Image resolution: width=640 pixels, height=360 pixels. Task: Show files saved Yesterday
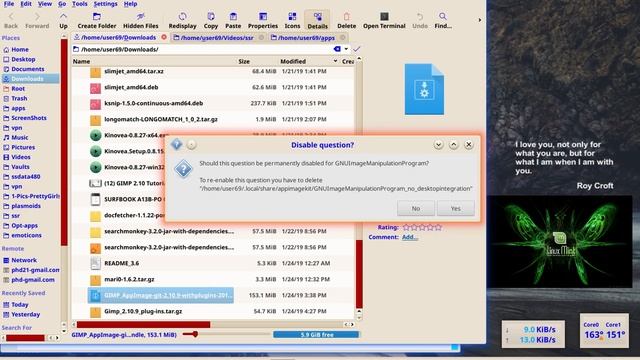click(x=25, y=314)
